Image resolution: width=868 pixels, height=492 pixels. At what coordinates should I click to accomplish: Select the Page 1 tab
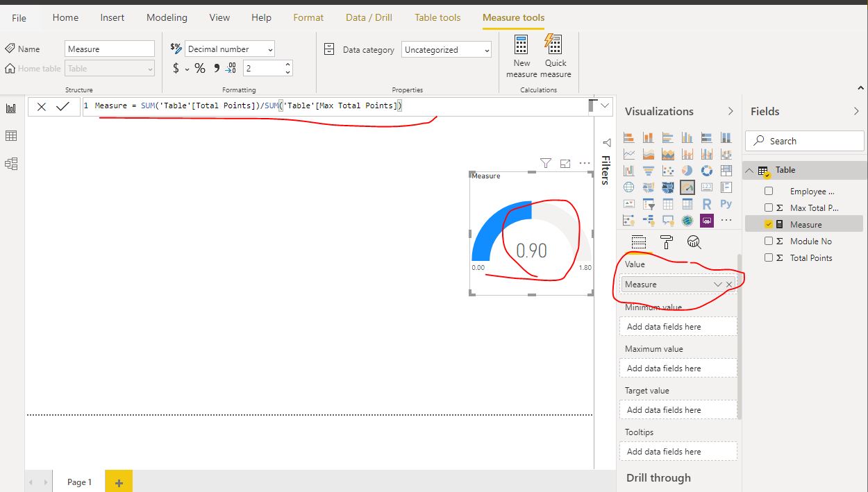[x=79, y=482]
